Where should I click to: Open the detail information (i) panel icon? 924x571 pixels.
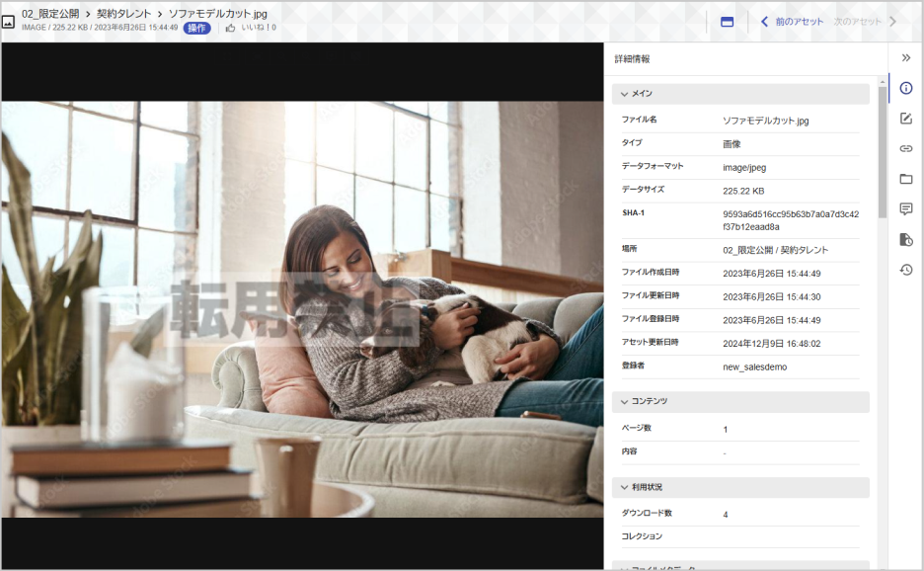905,88
